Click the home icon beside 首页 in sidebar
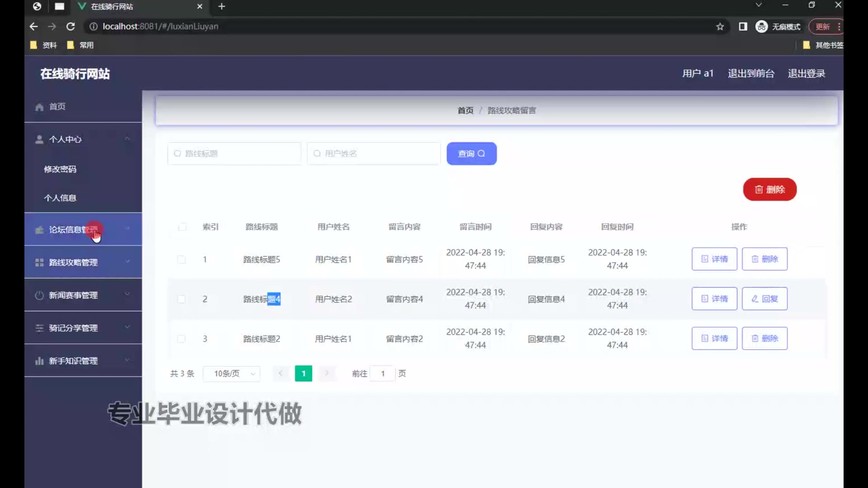 click(39, 107)
